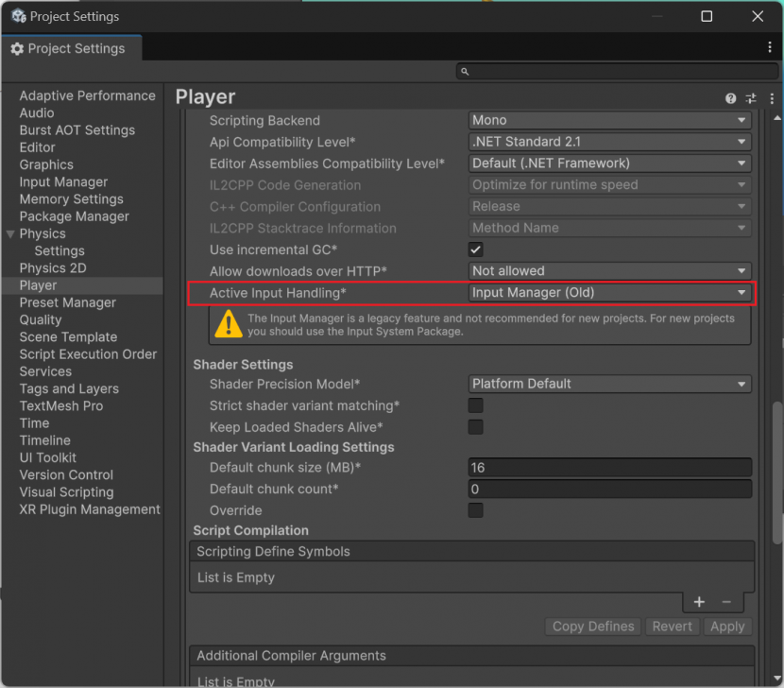
Task: Click C++ Compiler Configuration Release dropdown
Action: click(609, 206)
